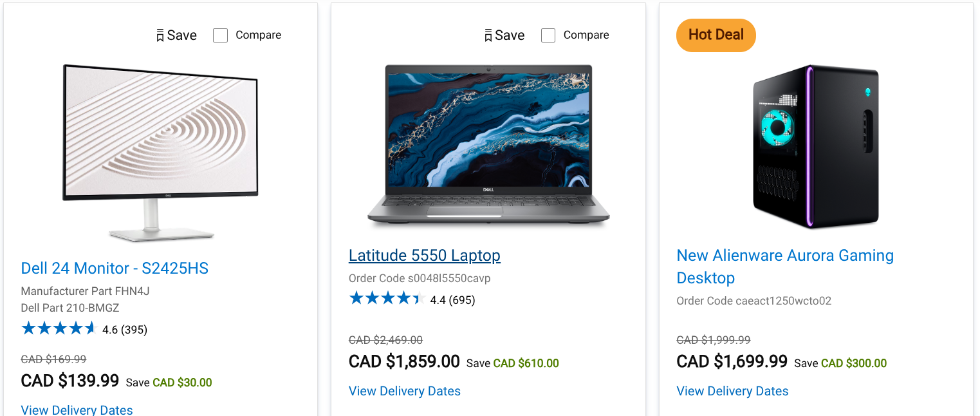980x416 pixels.
Task: Open the Latitude 5550 Laptop product link
Action: (424, 256)
